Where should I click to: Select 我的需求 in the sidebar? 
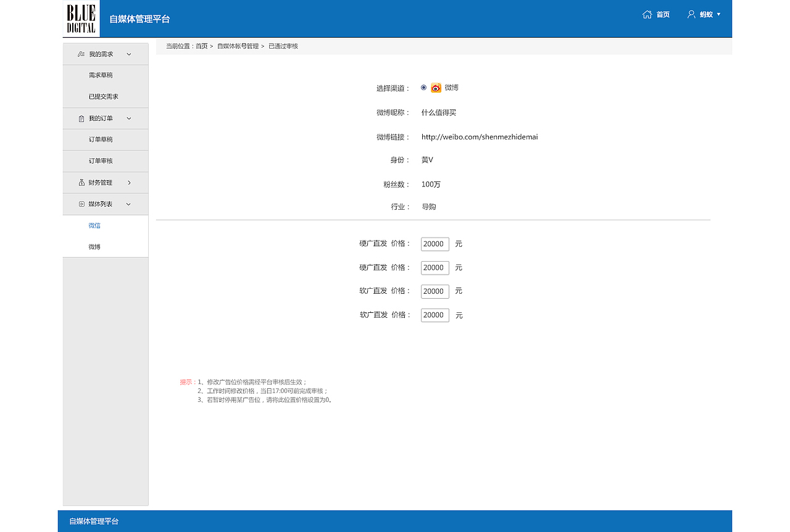point(101,54)
